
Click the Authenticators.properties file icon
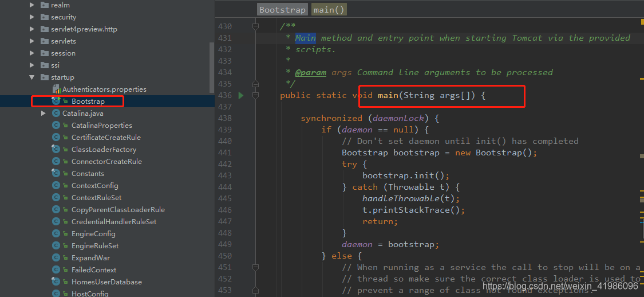[x=56, y=89]
